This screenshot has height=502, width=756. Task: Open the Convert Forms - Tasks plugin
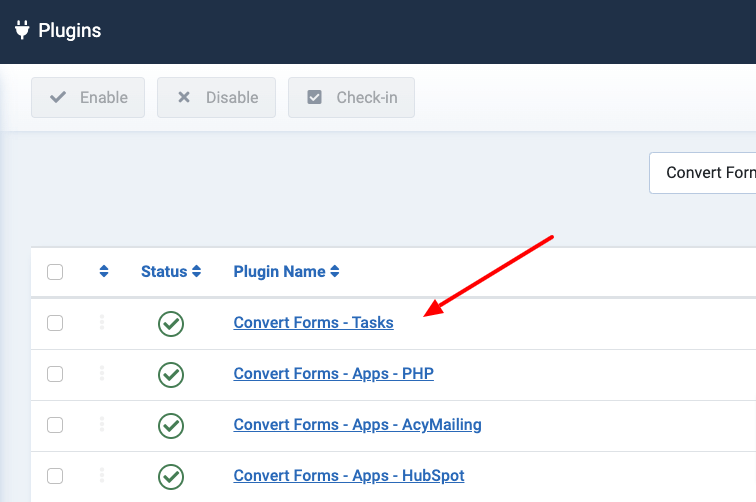coord(313,323)
